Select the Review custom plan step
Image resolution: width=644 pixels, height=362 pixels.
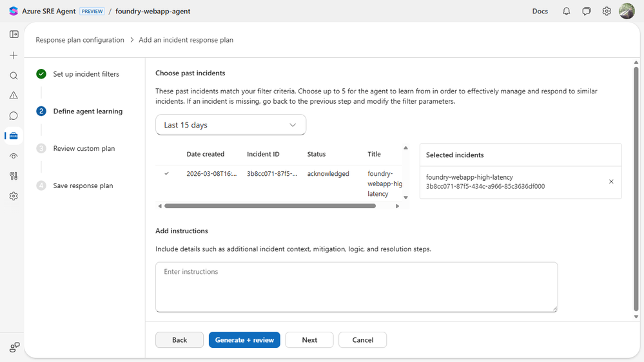[x=84, y=149]
